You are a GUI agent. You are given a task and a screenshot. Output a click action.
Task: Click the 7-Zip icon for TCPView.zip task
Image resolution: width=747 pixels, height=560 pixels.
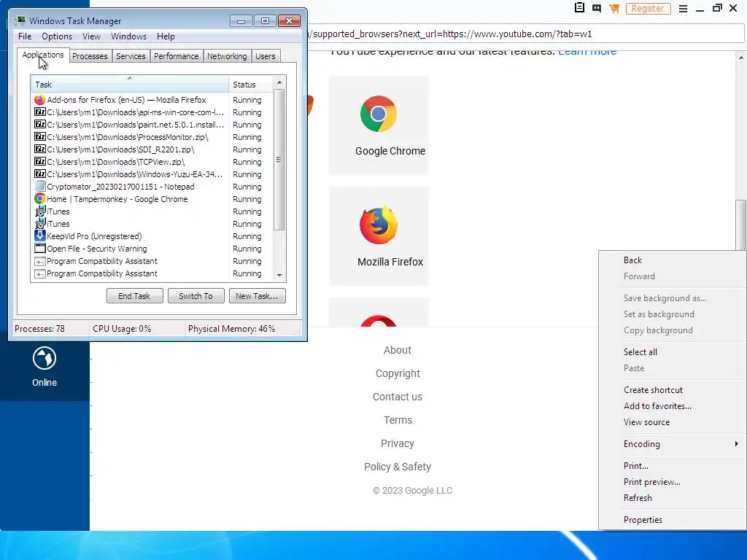(x=40, y=162)
